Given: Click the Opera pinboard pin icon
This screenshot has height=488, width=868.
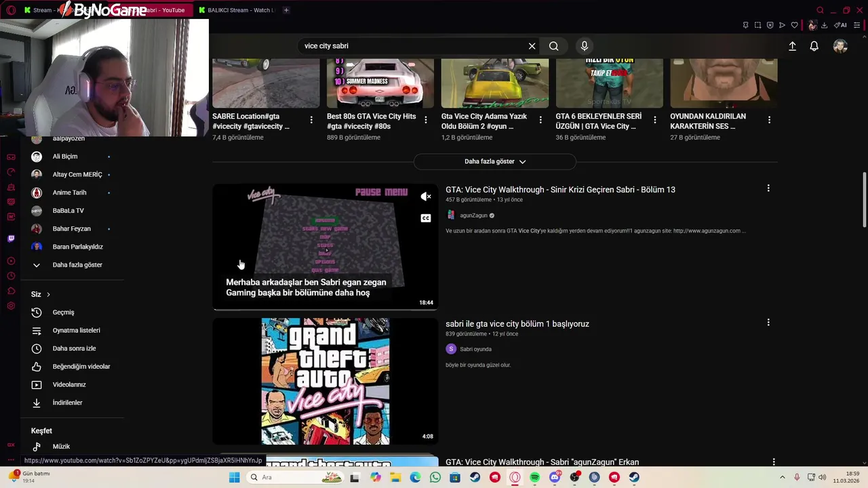Looking at the screenshot, I should click(x=745, y=25).
